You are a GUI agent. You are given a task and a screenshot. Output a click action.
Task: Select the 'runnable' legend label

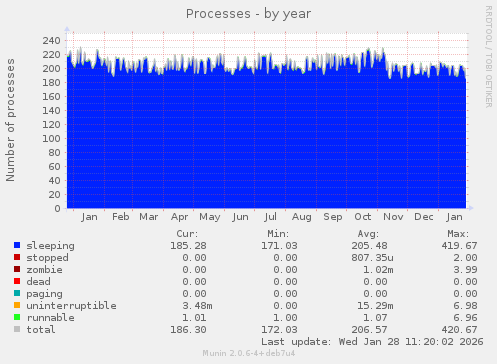pyautogui.click(x=50, y=318)
